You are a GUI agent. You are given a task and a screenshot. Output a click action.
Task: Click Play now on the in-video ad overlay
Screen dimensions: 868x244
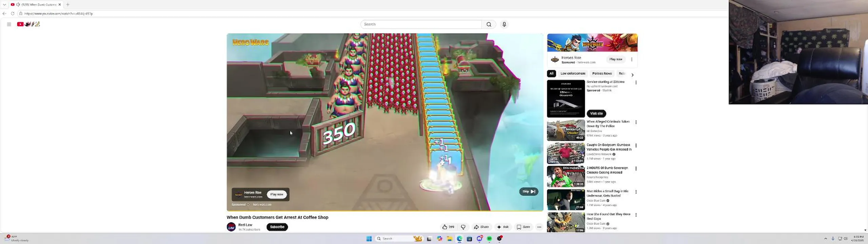coord(277,194)
